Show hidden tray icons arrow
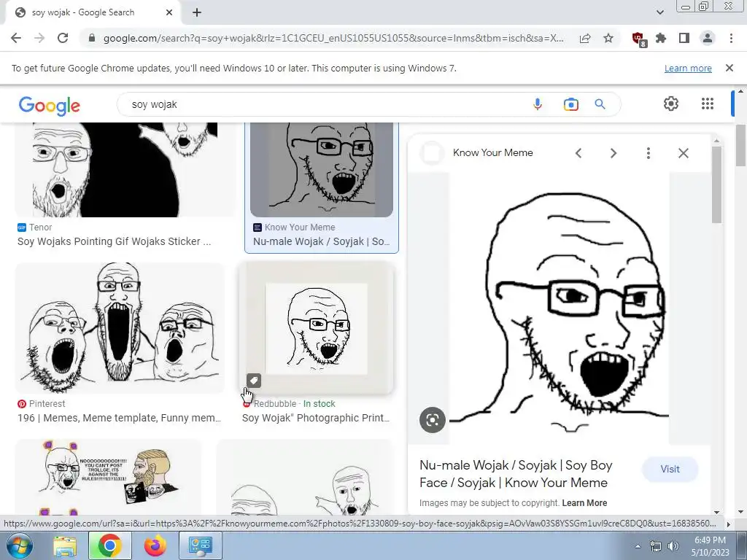 (638, 546)
